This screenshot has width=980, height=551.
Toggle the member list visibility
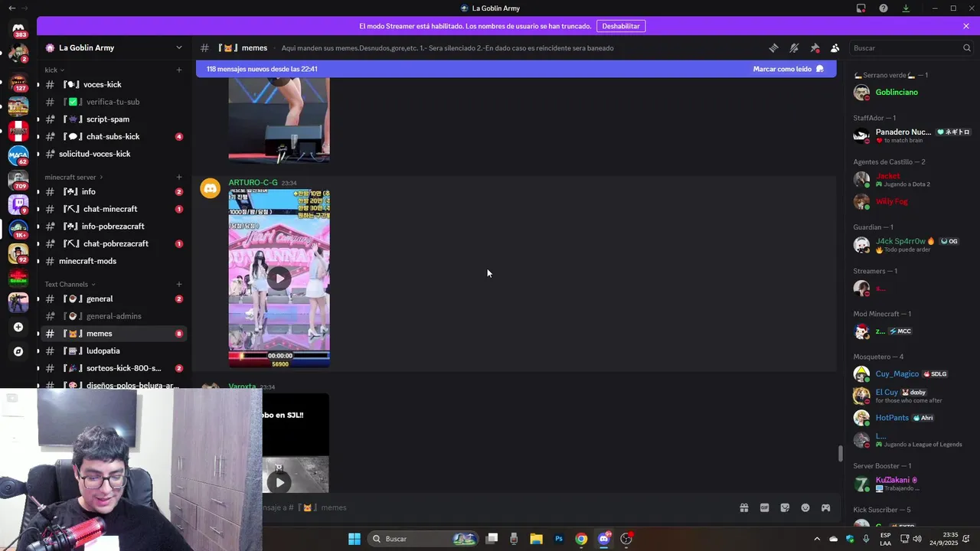835,47
